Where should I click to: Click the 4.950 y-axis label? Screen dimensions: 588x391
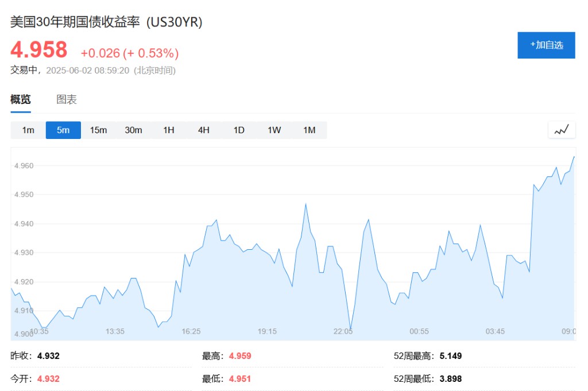click(24, 195)
